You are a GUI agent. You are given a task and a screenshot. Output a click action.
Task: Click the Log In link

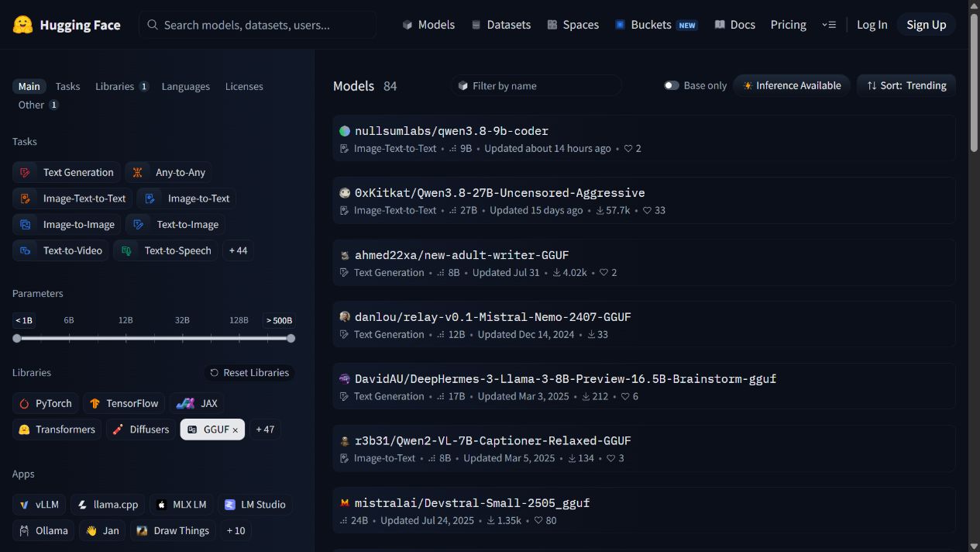tap(872, 25)
